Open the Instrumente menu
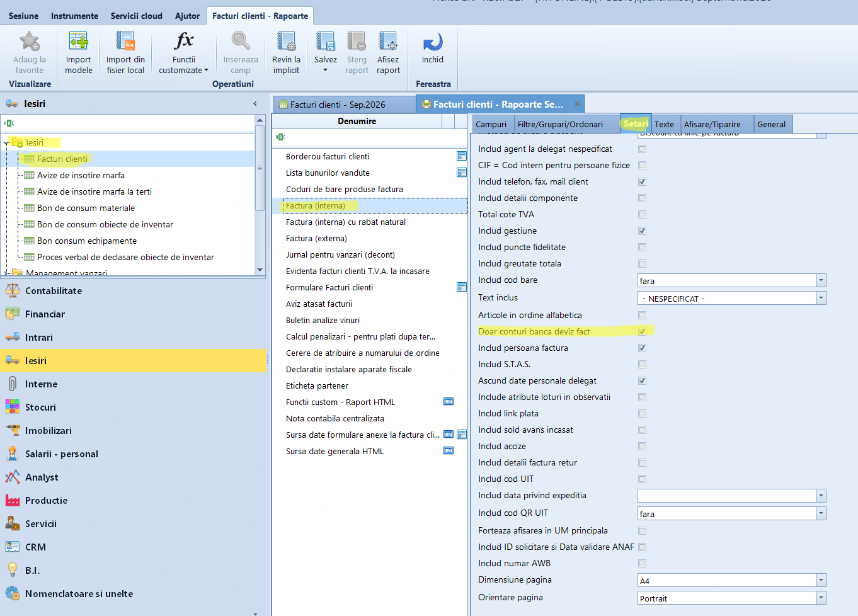858x616 pixels. tap(74, 16)
